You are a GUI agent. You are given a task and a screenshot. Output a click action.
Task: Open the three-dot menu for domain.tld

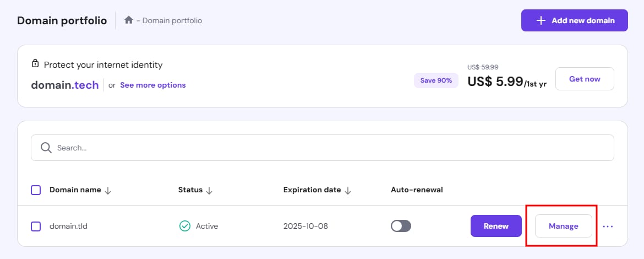coord(608,226)
